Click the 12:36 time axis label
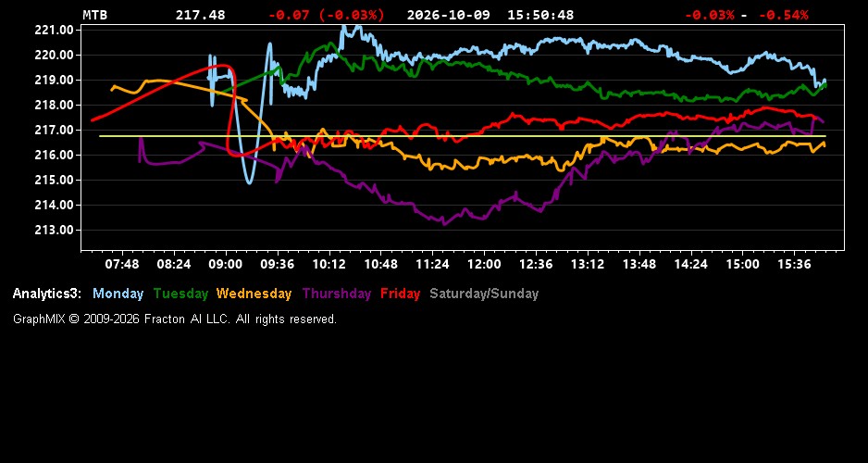This screenshot has height=463, width=868. tap(536, 264)
